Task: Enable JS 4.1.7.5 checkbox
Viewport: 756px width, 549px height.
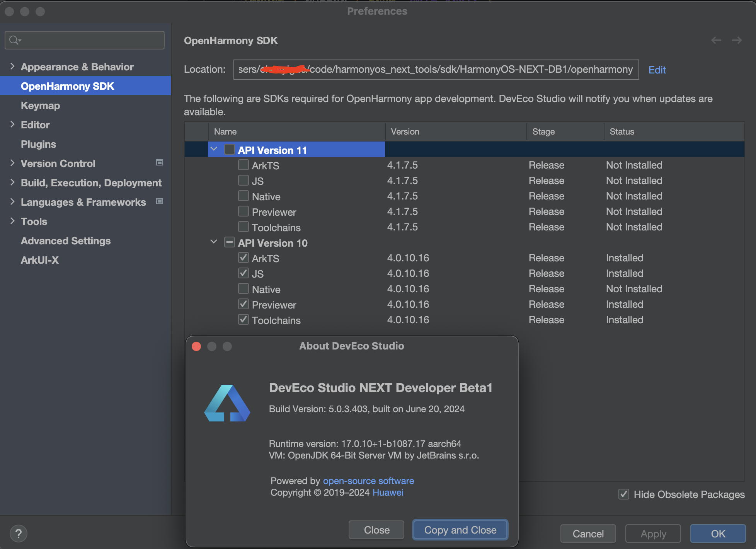Action: [243, 181]
